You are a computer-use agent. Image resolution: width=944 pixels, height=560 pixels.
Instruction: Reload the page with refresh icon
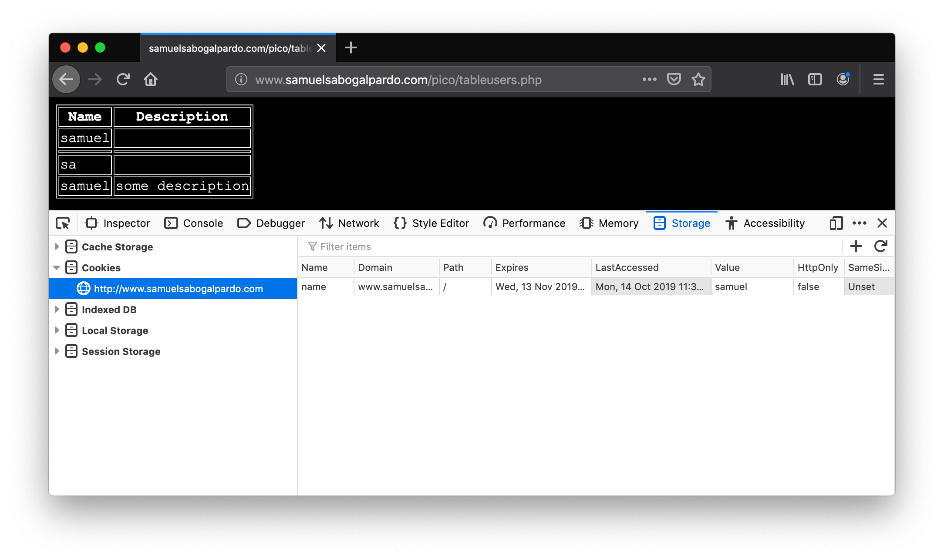tap(123, 79)
